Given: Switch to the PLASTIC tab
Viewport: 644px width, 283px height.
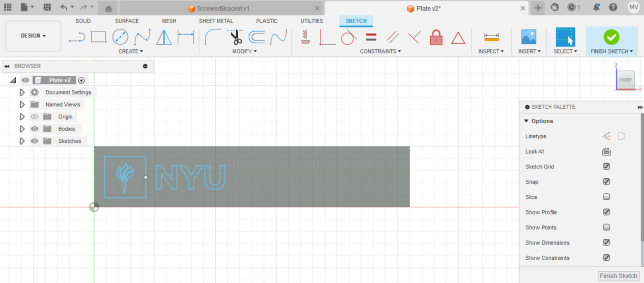Looking at the screenshot, I should click(267, 21).
